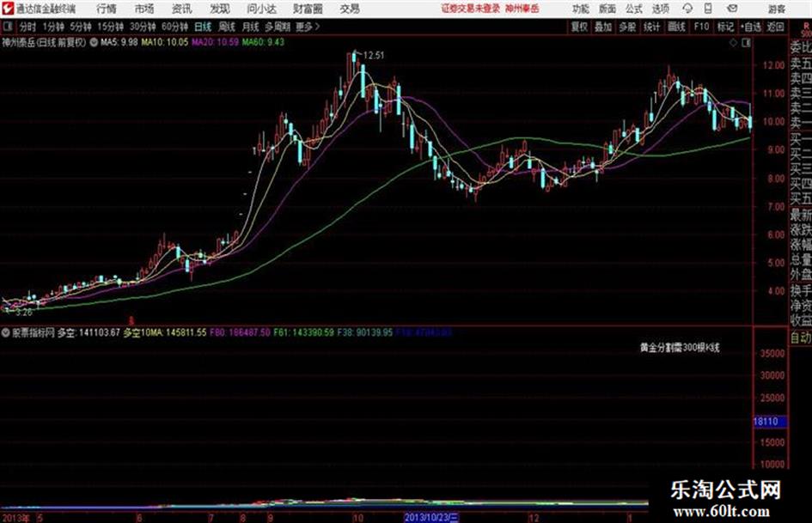
Task: Open the 公式 menu
Action: [633, 9]
